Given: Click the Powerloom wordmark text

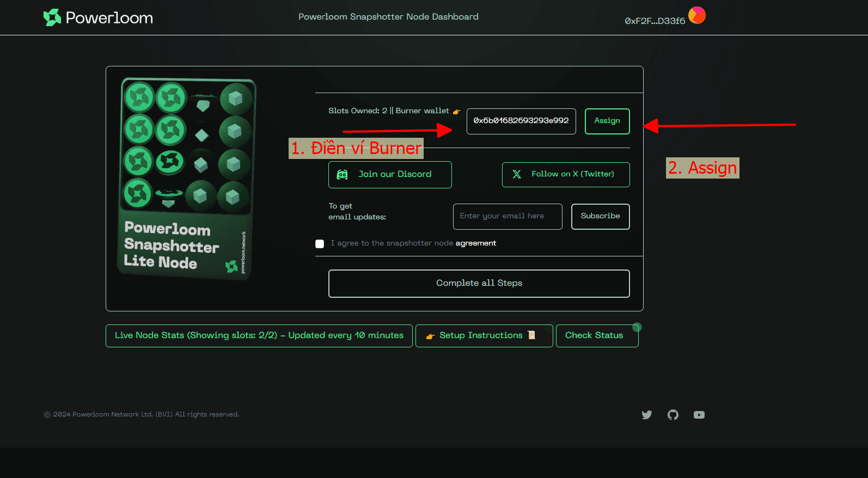Looking at the screenshot, I should point(109,18).
